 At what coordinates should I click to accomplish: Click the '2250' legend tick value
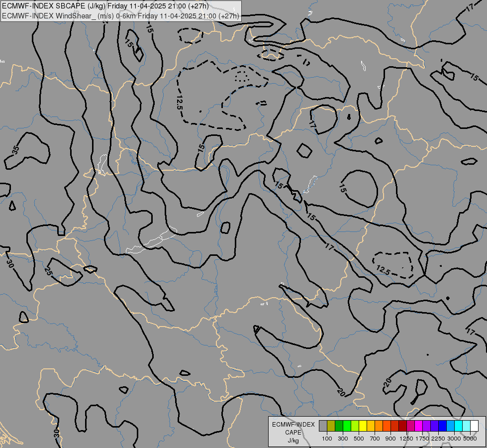point(438,439)
